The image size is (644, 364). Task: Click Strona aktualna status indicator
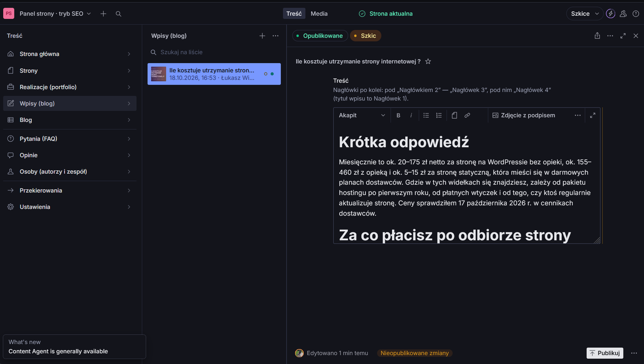coord(386,14)
